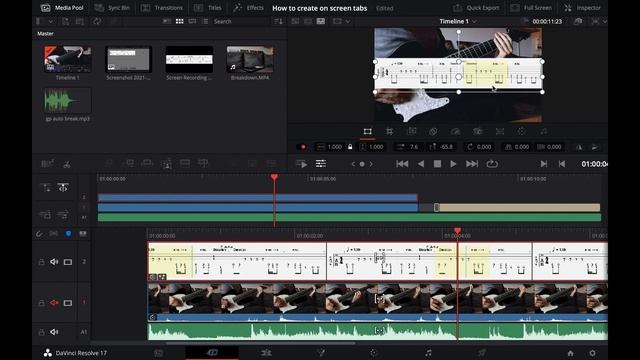Click the Zoom Height value 1.000
This screenshot has width=640, height=360.
[376, 147]
